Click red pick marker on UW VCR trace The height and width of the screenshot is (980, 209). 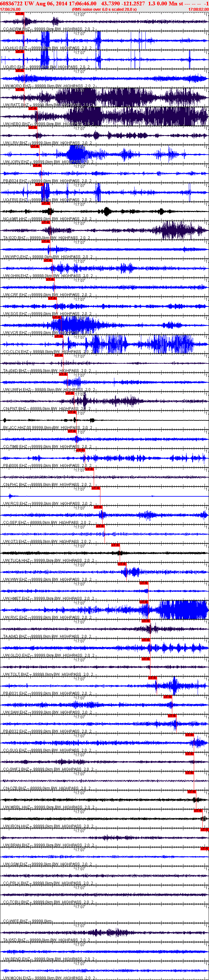point(56,317)
